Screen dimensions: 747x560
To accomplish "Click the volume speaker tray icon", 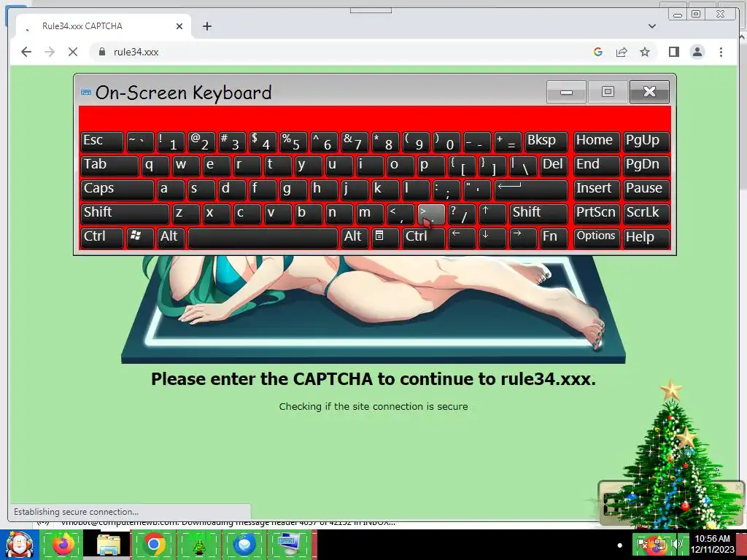I will (x=677, y=543).
